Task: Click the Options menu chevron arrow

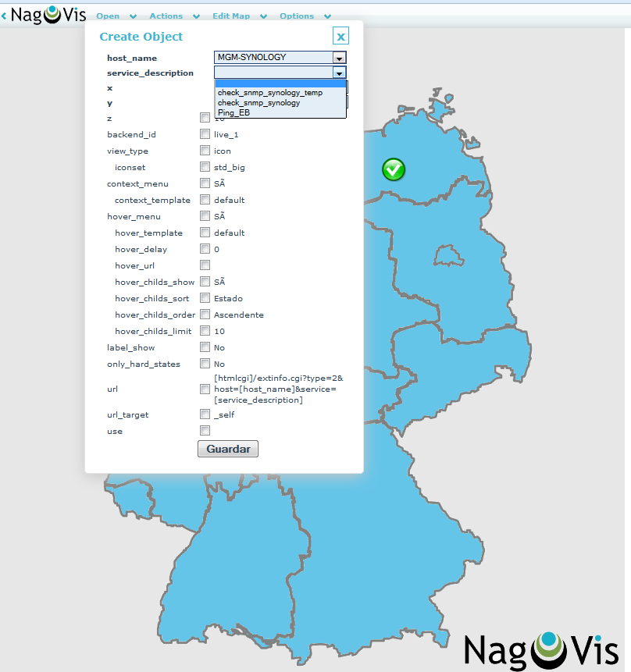Action: click(327, 16)
